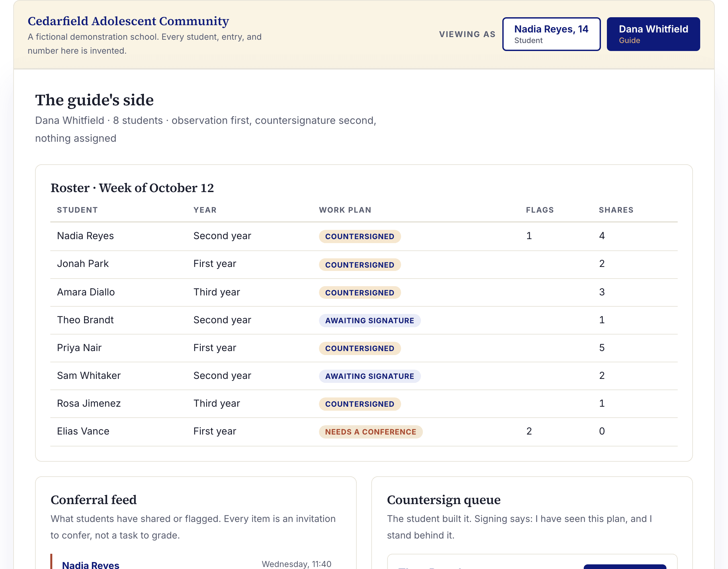Select Elias Vance in the roster
Image resolution: width=728 pixels, height=569 pixels.
coord(83,431)
